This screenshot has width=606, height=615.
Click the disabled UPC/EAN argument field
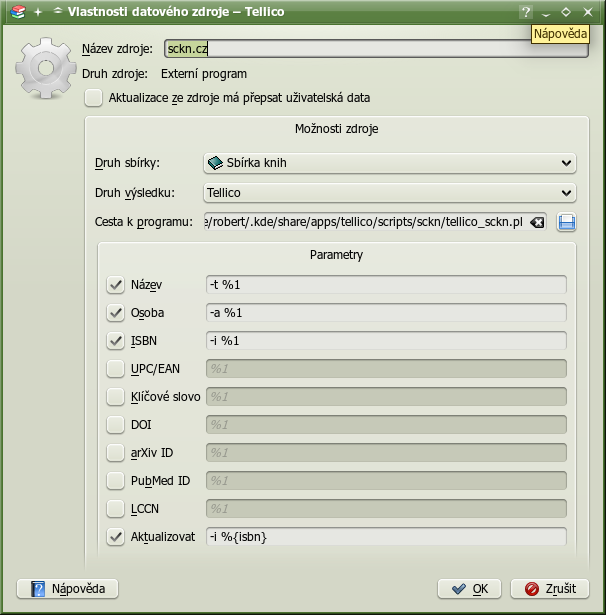[386, 369]
